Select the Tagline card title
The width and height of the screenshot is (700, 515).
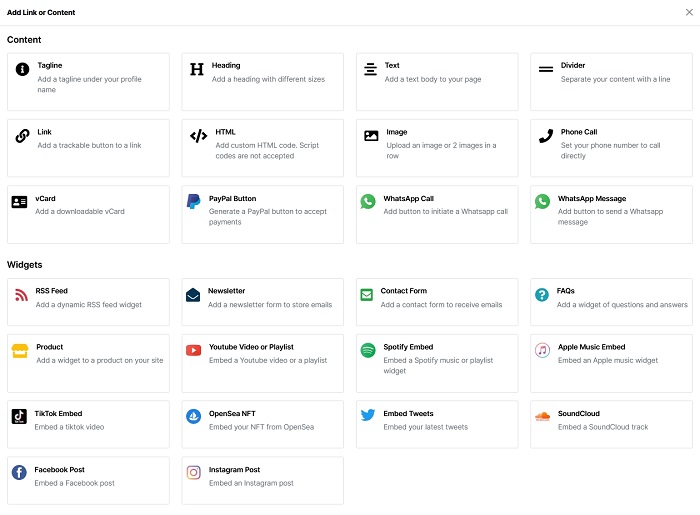(50, 65)
